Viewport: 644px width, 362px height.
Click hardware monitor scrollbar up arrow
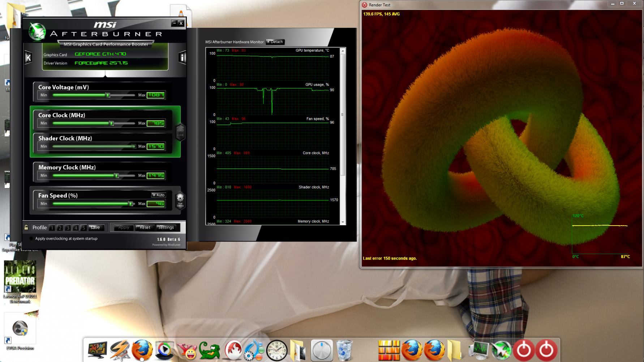click(343, 51)
